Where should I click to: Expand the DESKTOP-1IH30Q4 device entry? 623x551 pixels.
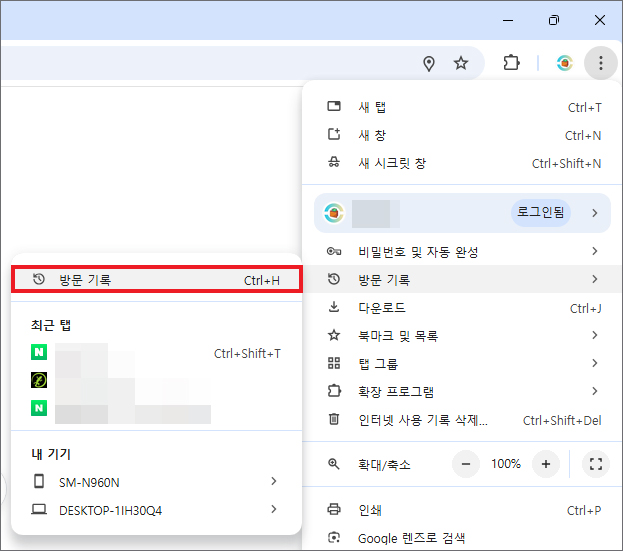click(x=155, y=510)
